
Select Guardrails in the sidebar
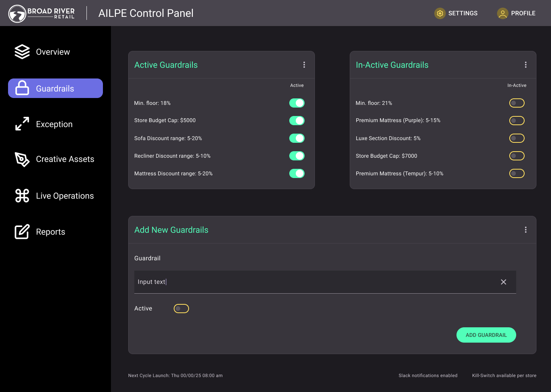click(55, 88)
